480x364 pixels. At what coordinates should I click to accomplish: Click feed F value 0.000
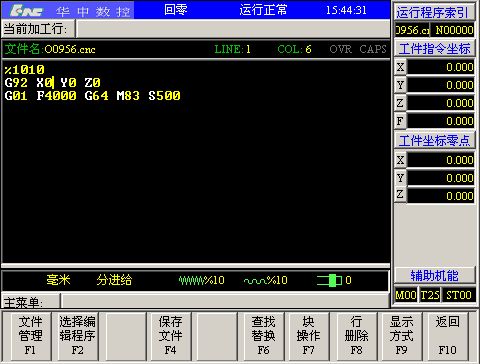click(x=441, y=121)
